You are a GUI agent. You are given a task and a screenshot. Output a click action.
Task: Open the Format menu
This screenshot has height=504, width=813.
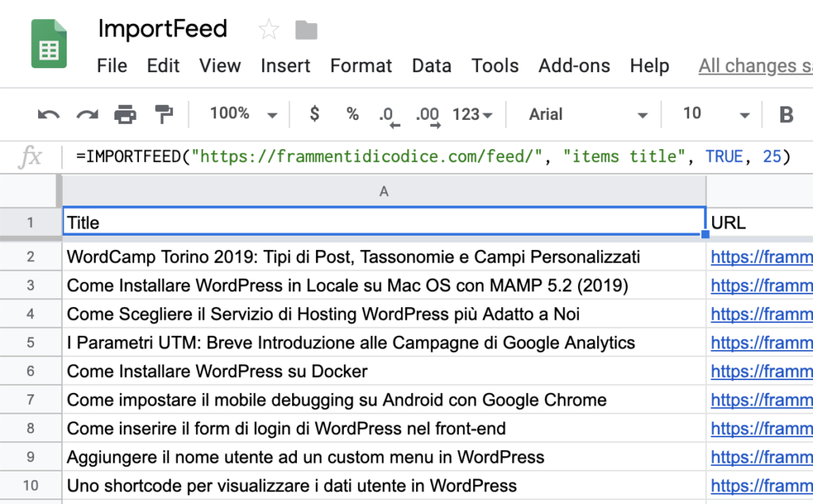tap(361, 66)
